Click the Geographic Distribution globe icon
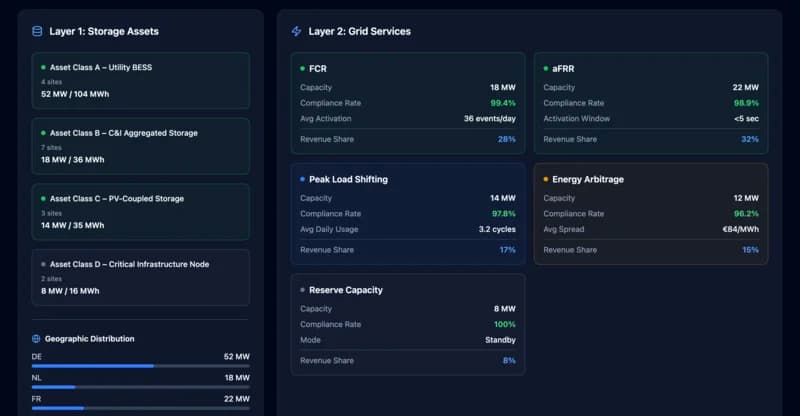The height and width of the screenshot is (416, 800). click(37, 339)
